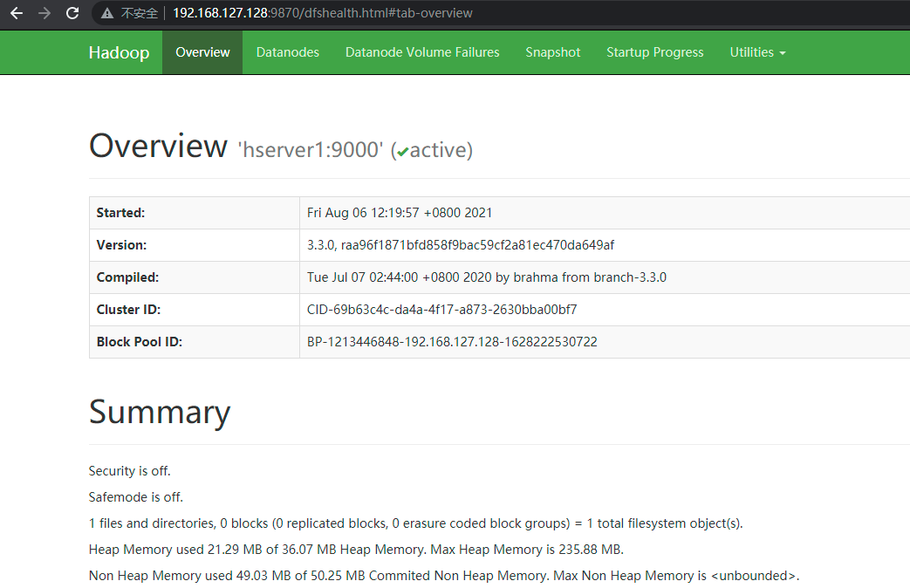Click the 'hserver1:9000' heading text

pyautogui.click(x=309, y=150)
